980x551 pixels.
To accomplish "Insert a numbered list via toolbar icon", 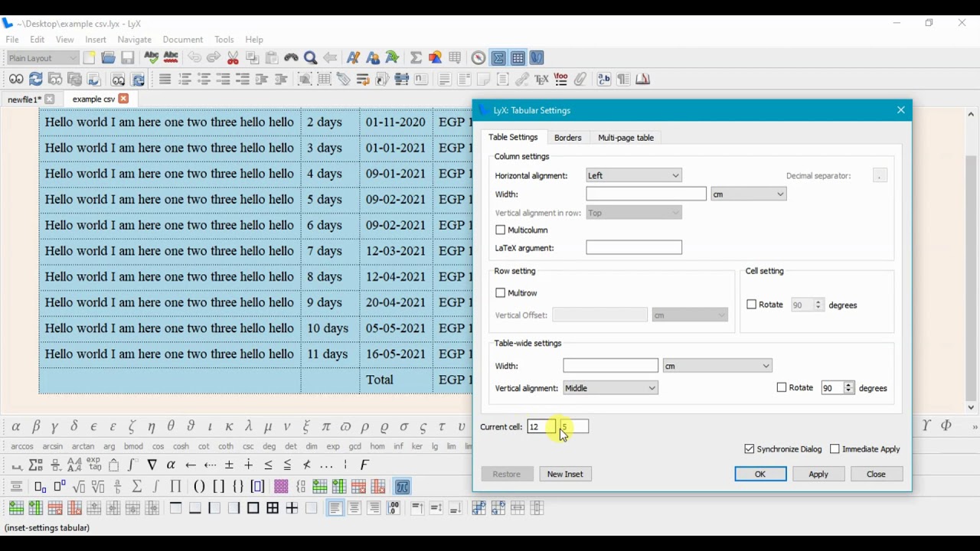I will click(x=185, y=80).
